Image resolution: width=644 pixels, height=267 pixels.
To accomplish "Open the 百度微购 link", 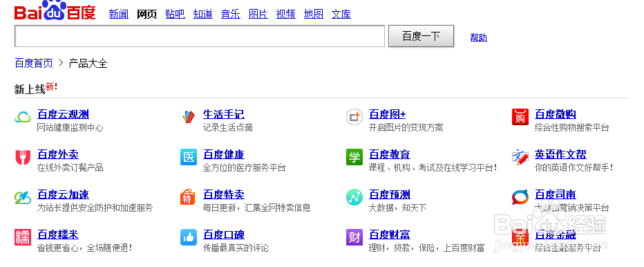I will [556, 114].
